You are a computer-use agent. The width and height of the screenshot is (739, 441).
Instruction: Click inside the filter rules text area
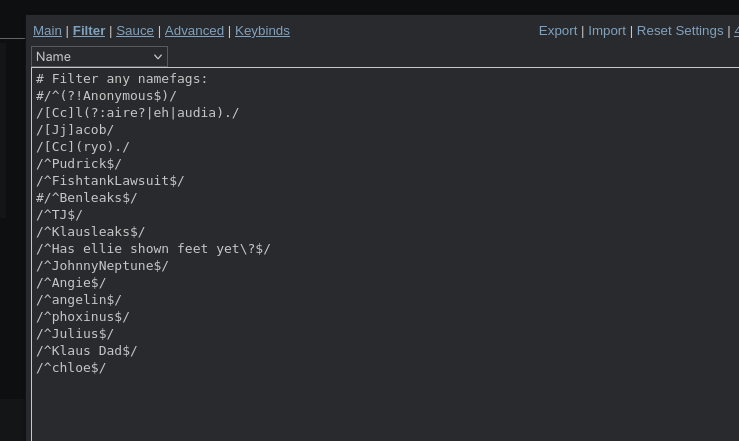(x=385, y=254)
